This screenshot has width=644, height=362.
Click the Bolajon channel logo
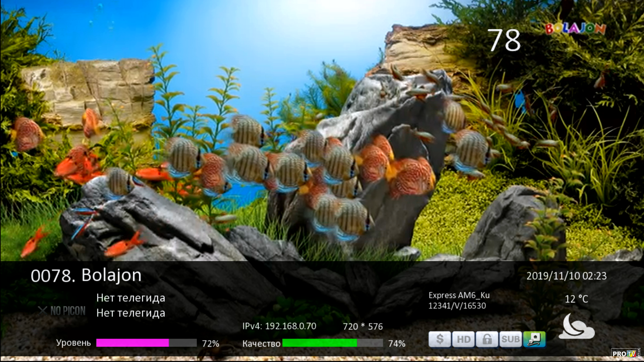(575, 29)
